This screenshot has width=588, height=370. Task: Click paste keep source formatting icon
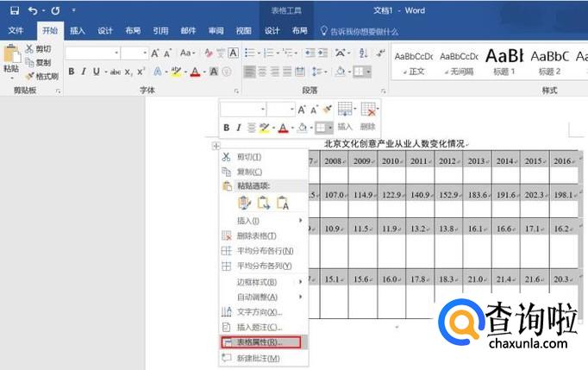pos(244,203)
